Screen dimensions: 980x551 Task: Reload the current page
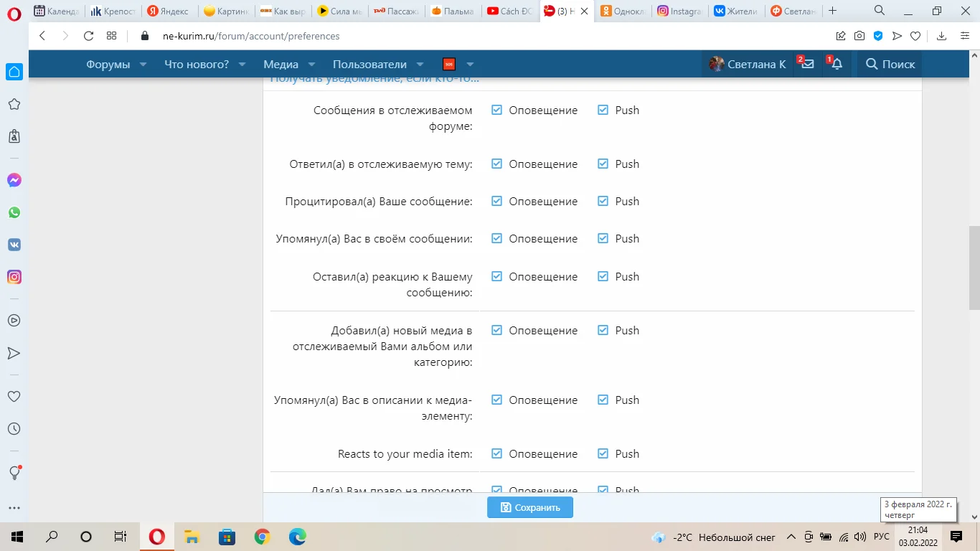click(89, 36)
